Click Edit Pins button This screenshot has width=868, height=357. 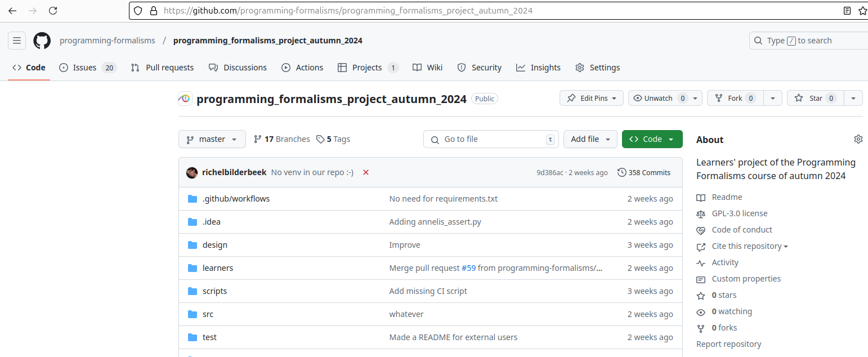pyautogui.click(x=591, y=98)
